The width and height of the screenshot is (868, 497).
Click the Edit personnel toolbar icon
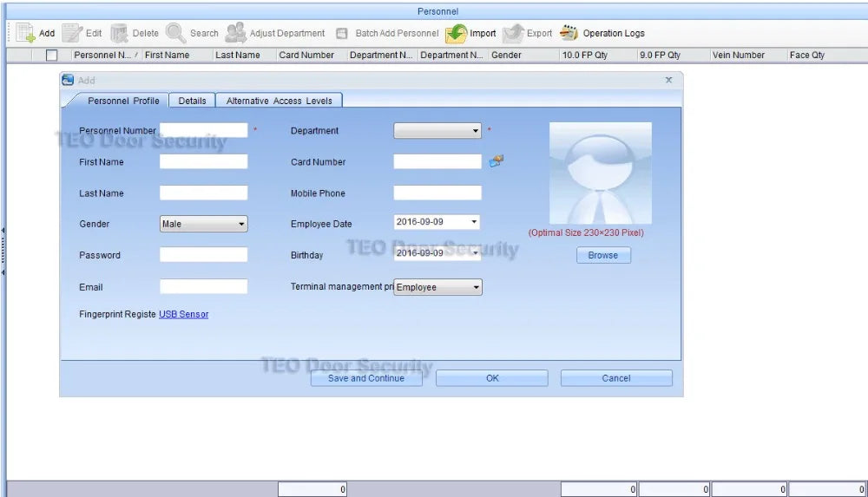click(72, 34)
